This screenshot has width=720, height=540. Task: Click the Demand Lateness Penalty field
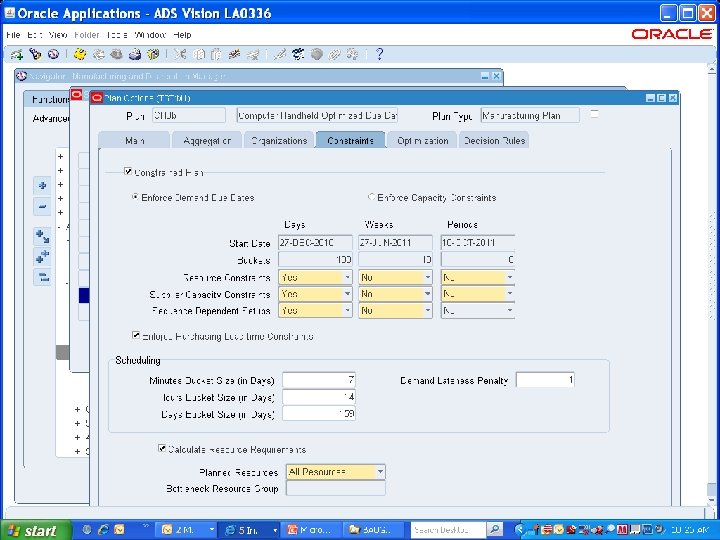click(x=545, y=380)
